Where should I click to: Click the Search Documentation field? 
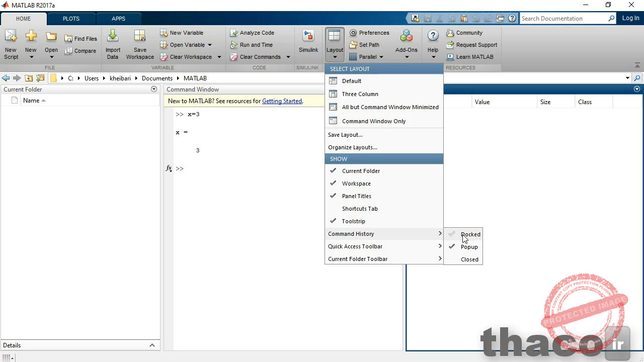(x=563, y=18)
